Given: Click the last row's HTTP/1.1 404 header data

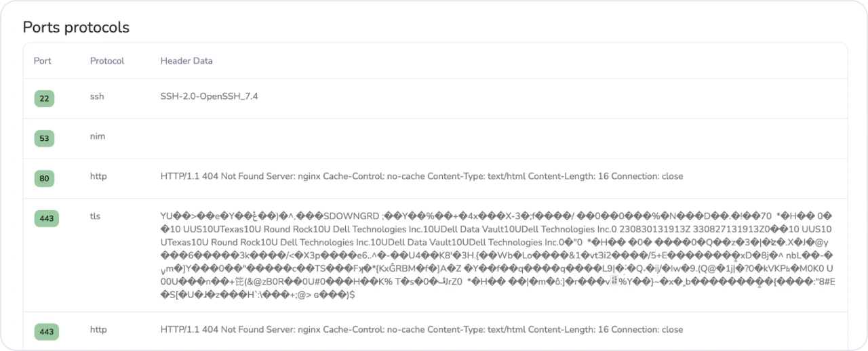Looking at the screenshot, I should [x=421, y=330].
